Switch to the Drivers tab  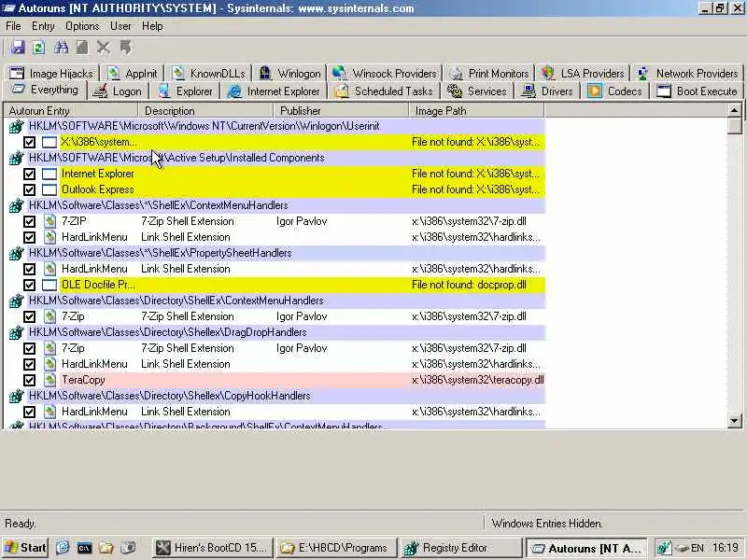pyautogui.click(x=548, y=91)
